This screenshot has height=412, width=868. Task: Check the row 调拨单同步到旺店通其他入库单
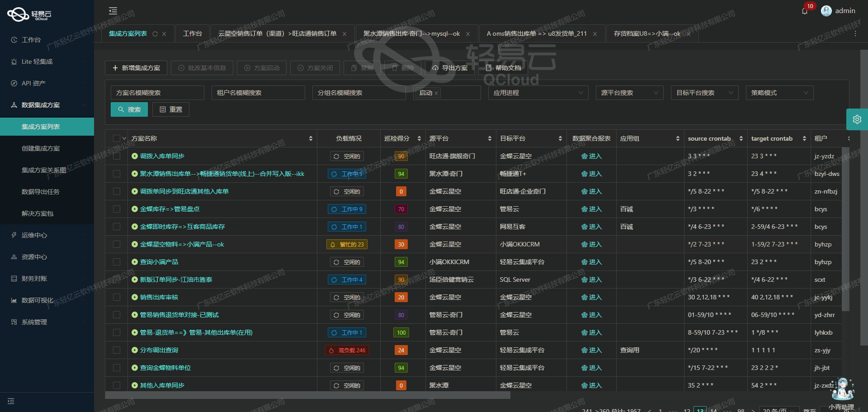[x=117, y=191]
